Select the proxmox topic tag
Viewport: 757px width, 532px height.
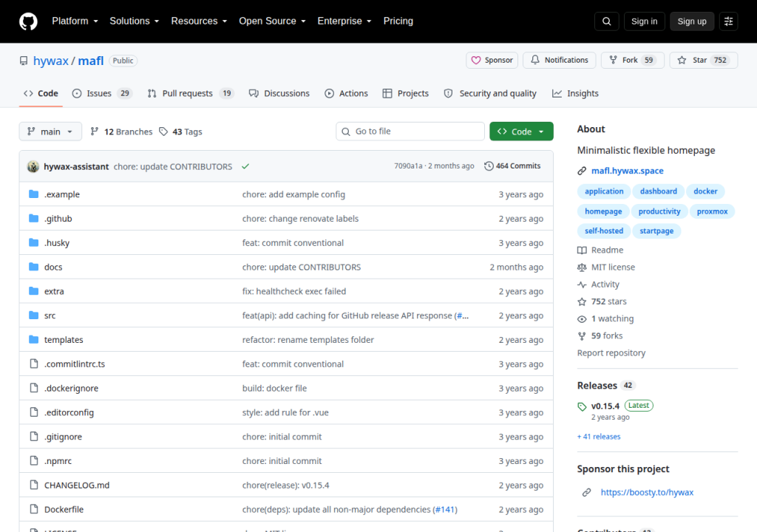click(712, 211)
